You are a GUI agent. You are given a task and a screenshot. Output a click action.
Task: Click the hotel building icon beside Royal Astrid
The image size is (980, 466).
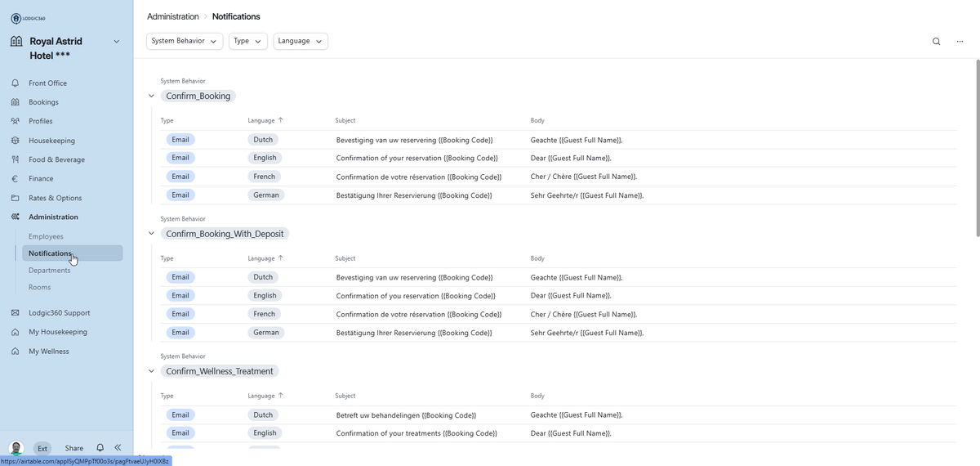[16, 42]
